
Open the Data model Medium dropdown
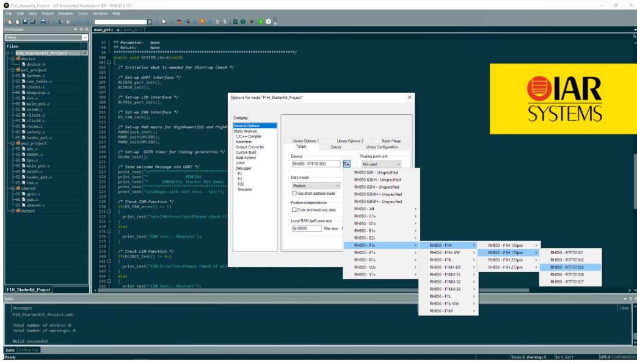click(316, 185)
